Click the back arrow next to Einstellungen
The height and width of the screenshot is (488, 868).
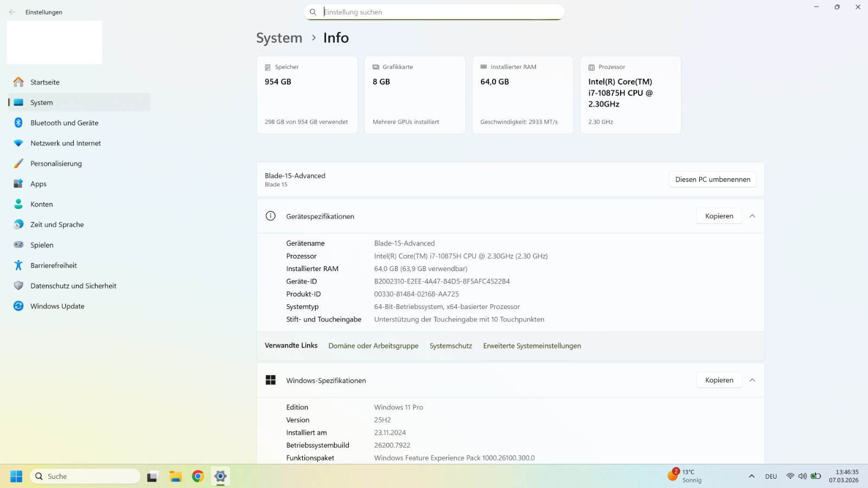coord(12,12)
